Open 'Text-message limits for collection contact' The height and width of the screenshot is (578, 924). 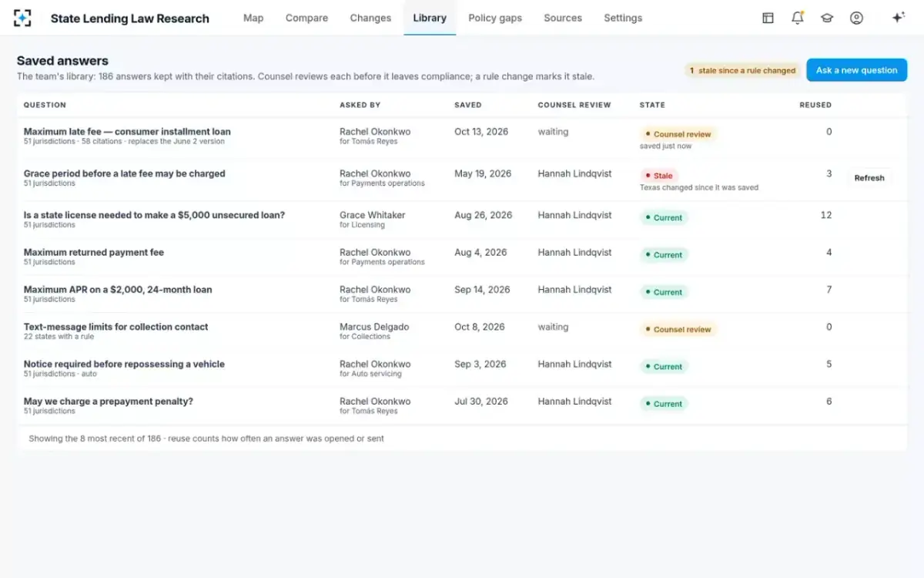pyautogui.click(x=116, y=327)
